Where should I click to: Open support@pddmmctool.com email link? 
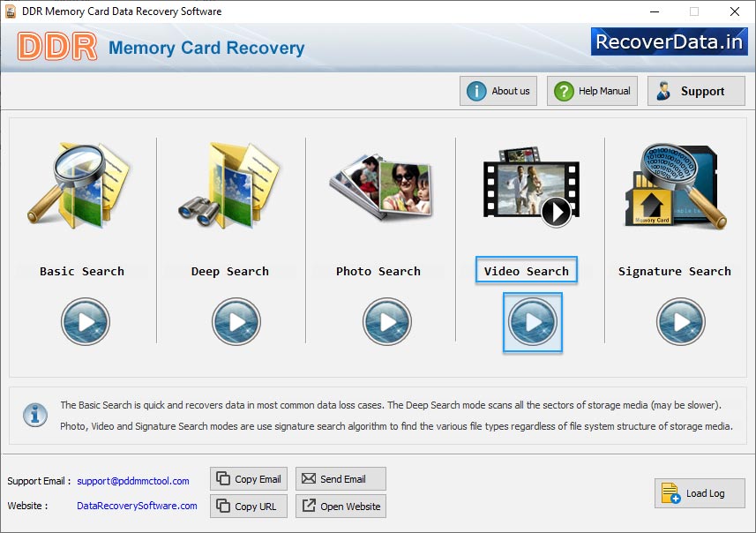(133, 481)
